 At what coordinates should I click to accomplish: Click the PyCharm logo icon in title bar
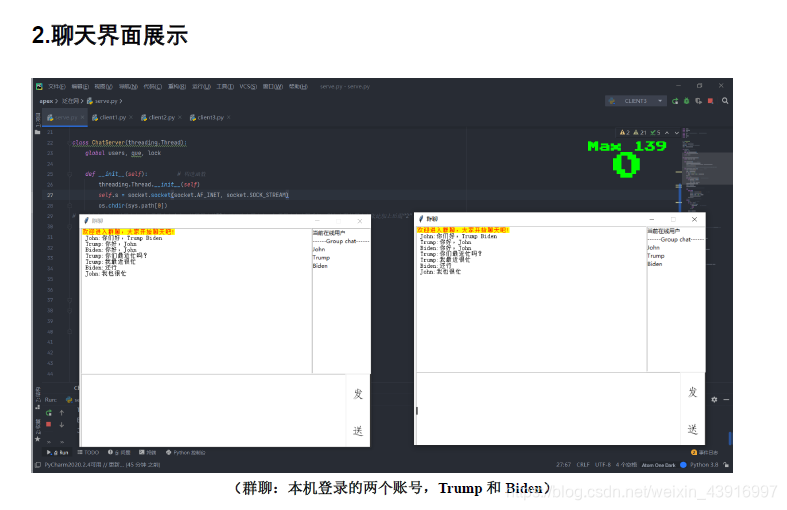click(39, 86)
